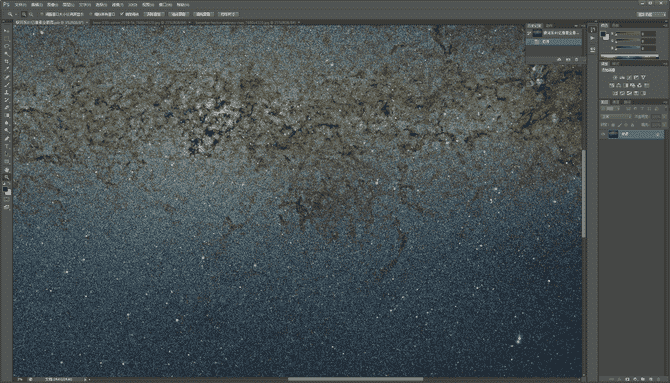Hide the background layer with eye icon
Image resolution: width=670 pixels, height=383 pixels.
pyautogui.click(x=604, y=134)
